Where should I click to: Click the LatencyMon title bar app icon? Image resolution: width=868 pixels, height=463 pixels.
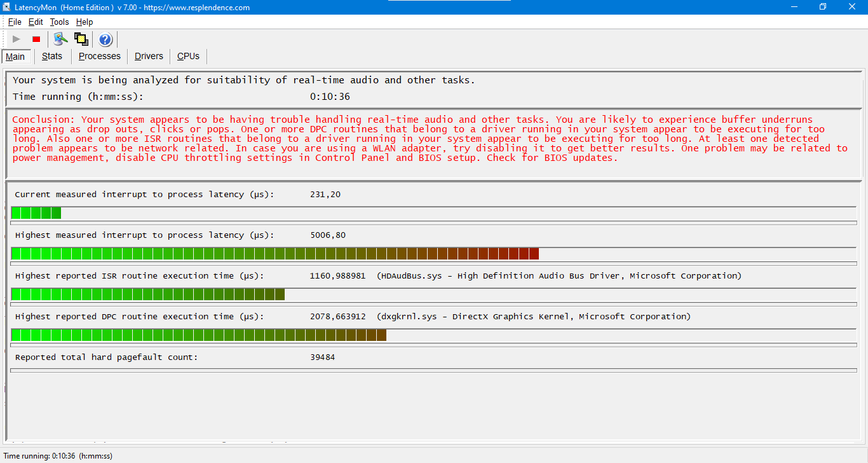[x=7, y=7]
